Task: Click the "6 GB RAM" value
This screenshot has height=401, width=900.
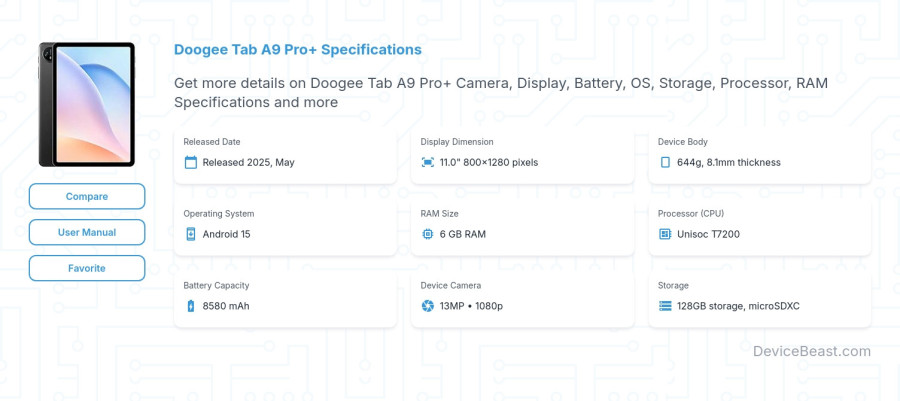Action: 463,234
